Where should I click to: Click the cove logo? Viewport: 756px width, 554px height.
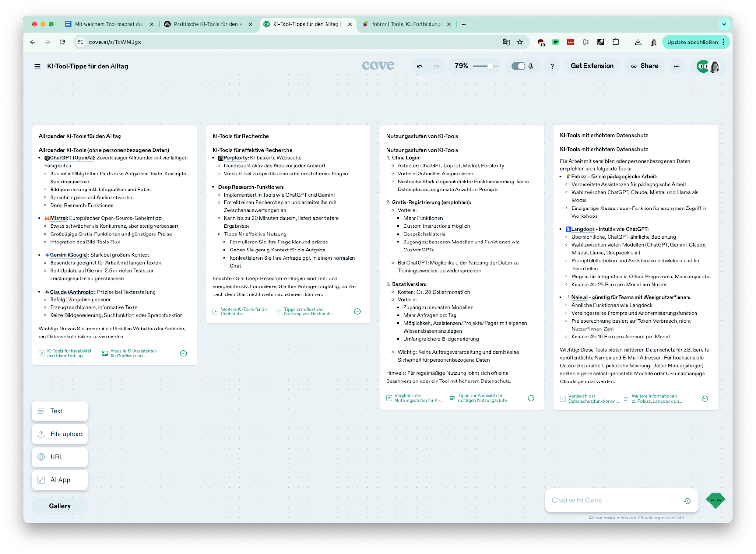[x=378, y=66]
